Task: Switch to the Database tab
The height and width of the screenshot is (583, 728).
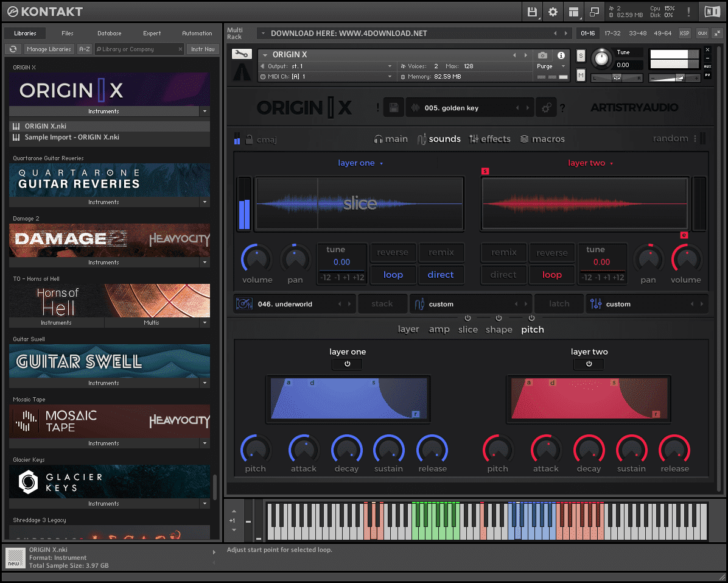Action: click(110, 34)
